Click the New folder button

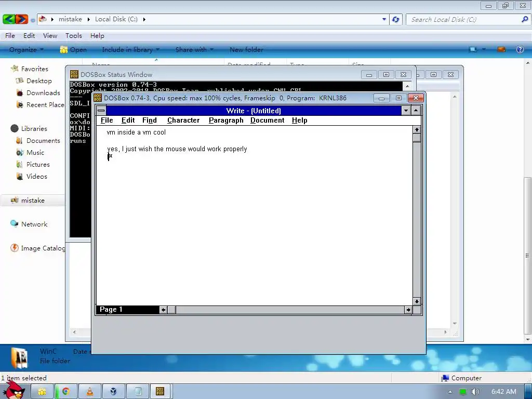pos(246,49)
